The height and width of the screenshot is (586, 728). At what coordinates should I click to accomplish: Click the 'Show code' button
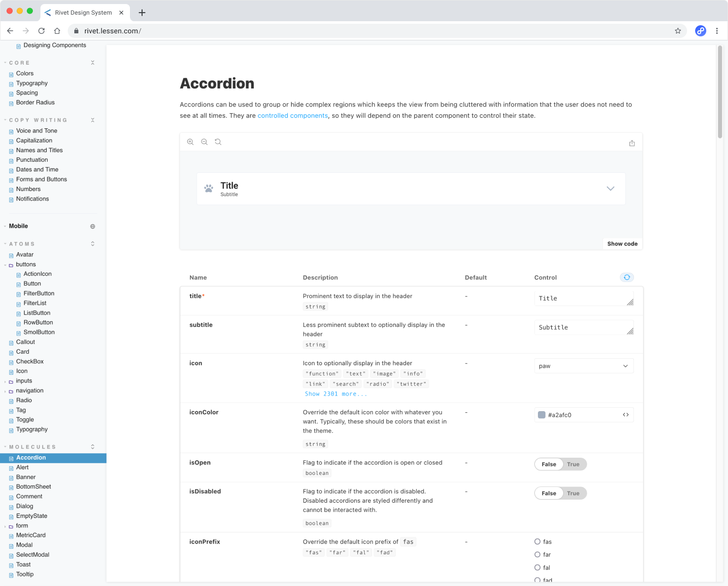(x=622, y=243)
